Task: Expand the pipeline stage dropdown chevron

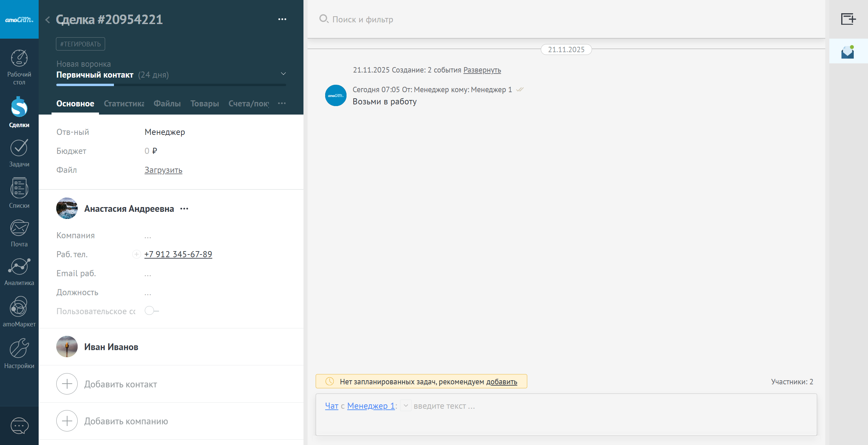Action: 283,74
